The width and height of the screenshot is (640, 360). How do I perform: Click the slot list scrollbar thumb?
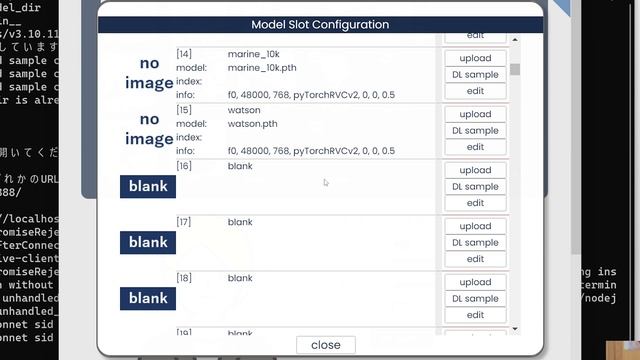pyautogui.click(x=515, y=69)
